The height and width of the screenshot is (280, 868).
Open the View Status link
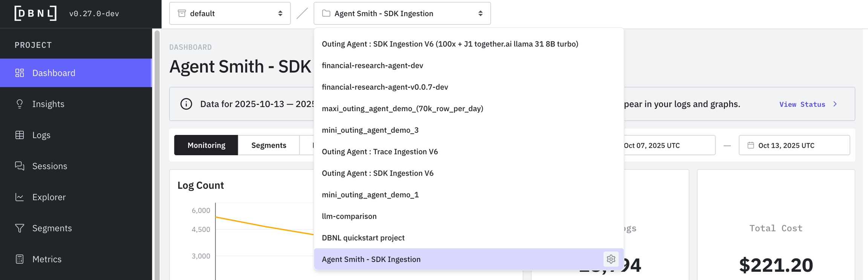pos(807,104)
